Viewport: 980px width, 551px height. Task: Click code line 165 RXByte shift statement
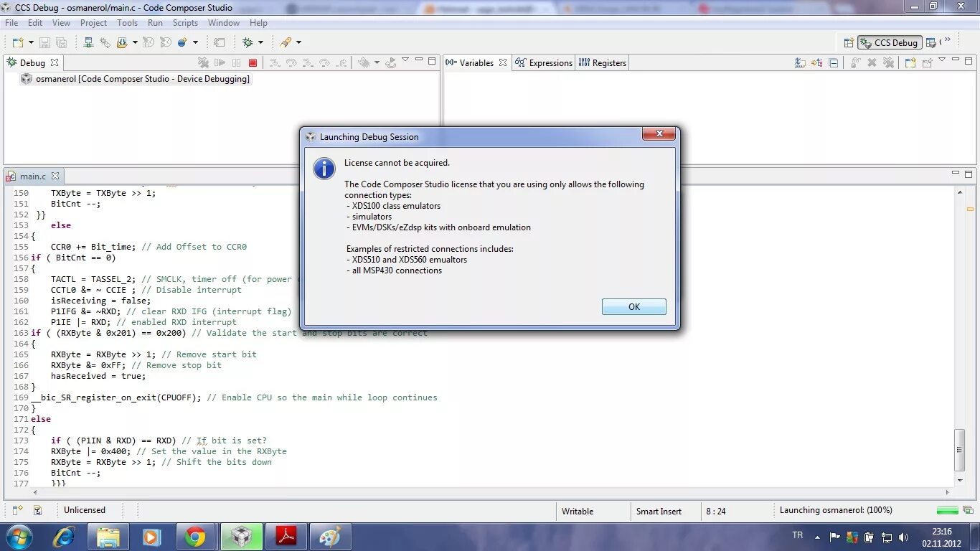coord(154,354)
